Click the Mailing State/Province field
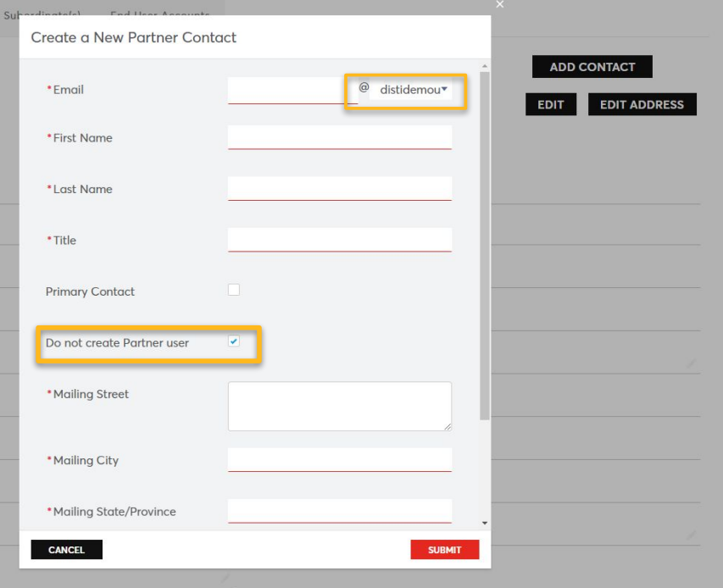Image resolution: width=723 pixels, height=588 pixels. click(339, 511)
